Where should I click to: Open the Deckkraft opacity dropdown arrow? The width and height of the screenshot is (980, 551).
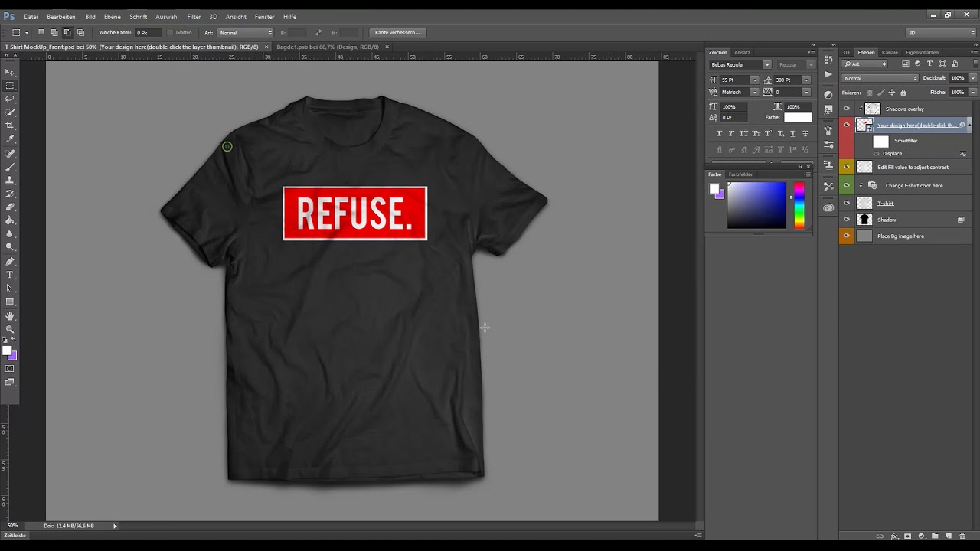[973, 78]
